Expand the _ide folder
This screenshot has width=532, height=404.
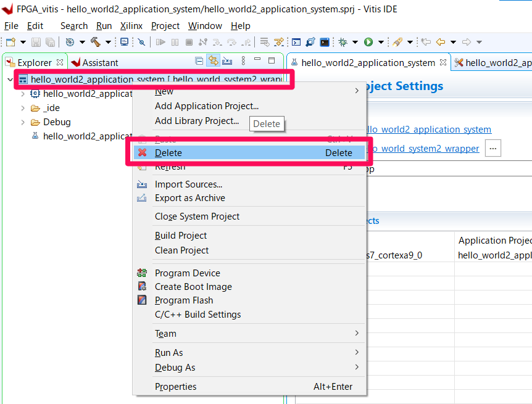pos(23,108)
